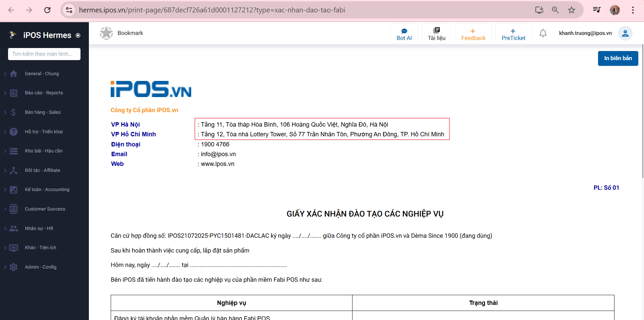The width and height of the screenshot is (644, 320).
Task: Open the browser media control icon
Action: (597, 10)
